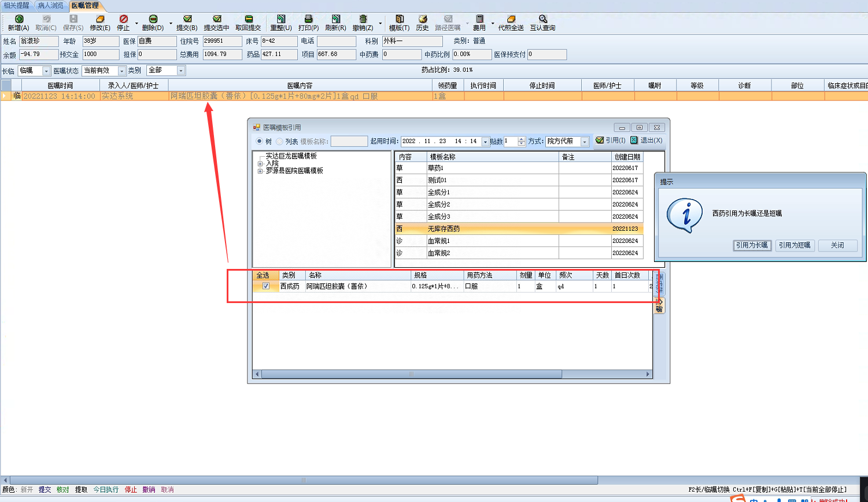Image resolution: width=868 pixels, height=502 pixels.
Task: Click the 引用为长嘱 button
Action: [752, 245]
